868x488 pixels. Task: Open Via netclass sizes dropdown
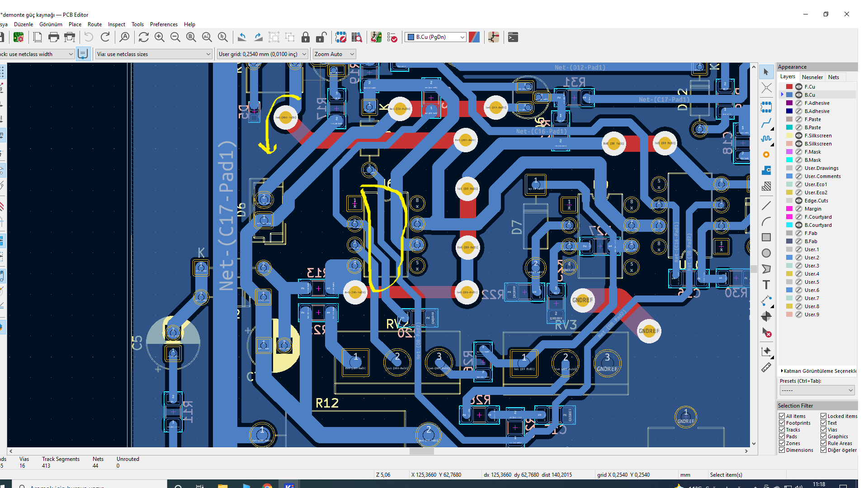click(x=154, y=54)
